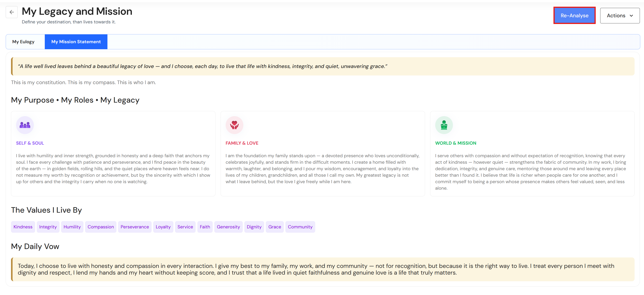
Task: Choose the Compassion value chip
Action: click(101, 227)
